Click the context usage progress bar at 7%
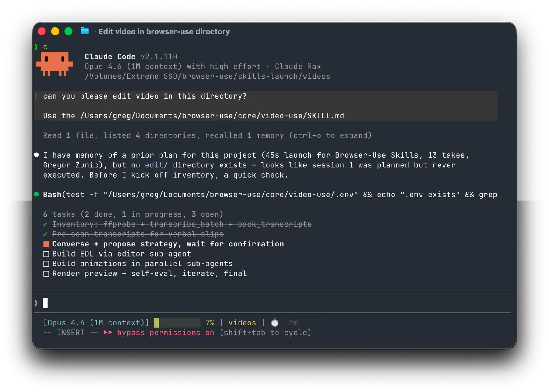Image resolution: width=549 pixels, height=392 pixels. [x=177, y=323]
